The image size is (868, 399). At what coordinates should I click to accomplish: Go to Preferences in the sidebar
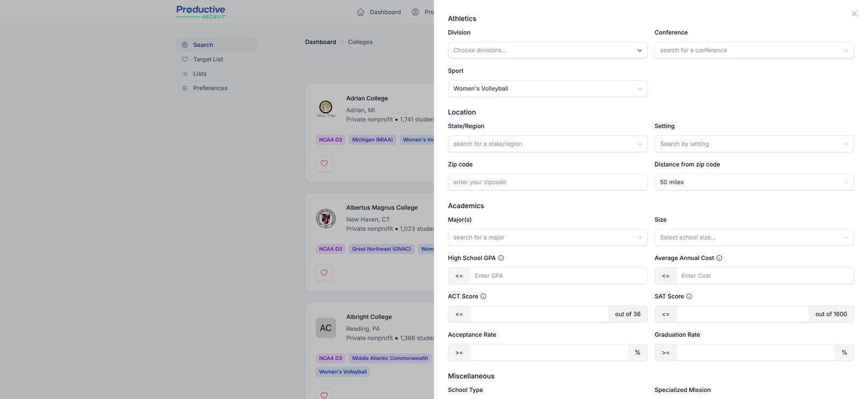pos(210,88)
